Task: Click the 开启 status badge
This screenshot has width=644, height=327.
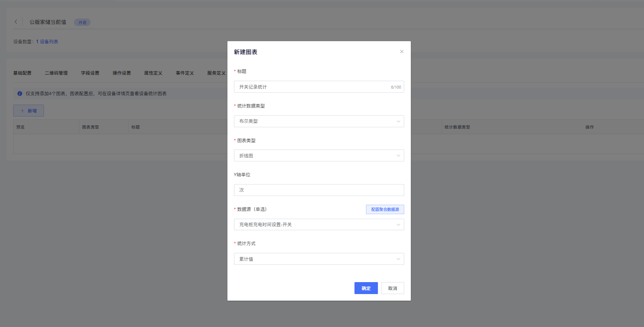Action: (82, 22)
